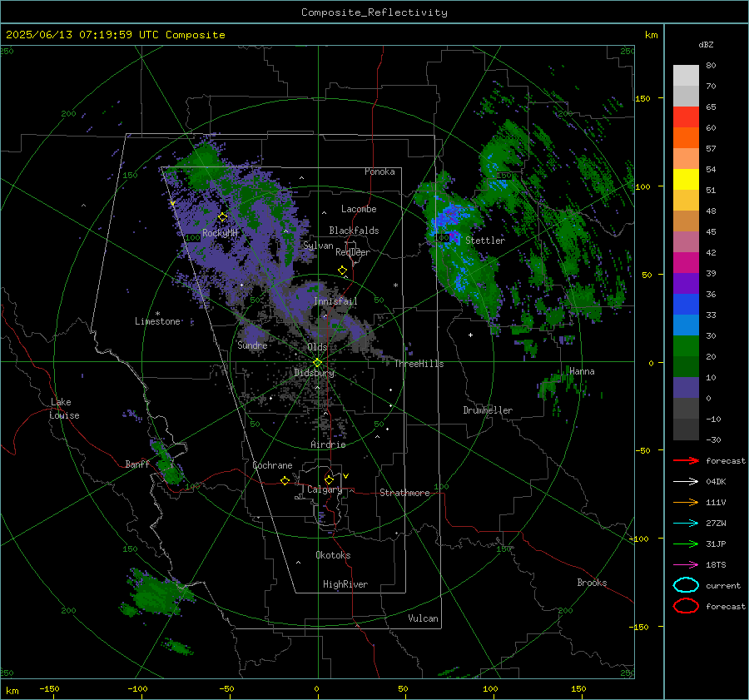Click the green echo patch beside Banff

[x=168, y=464]
